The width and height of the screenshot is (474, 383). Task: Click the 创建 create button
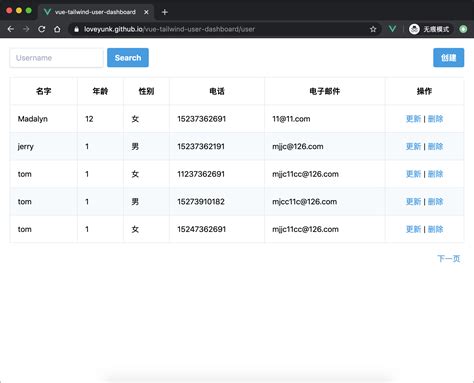pos(449,58)
